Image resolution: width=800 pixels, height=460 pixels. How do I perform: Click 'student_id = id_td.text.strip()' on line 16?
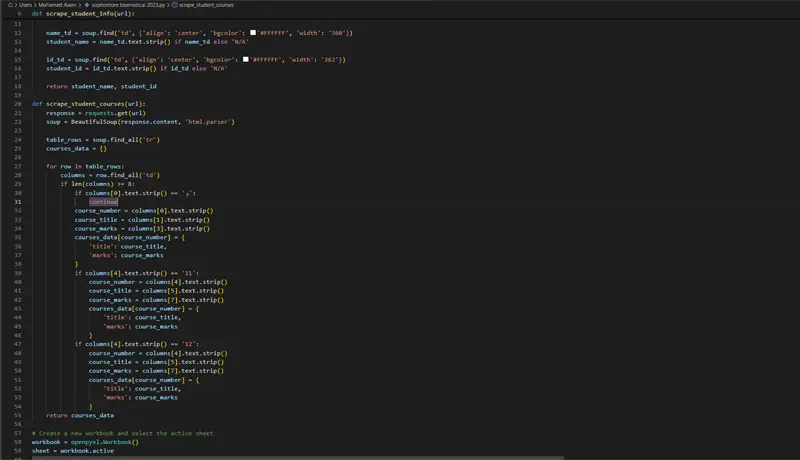point(101,68)
